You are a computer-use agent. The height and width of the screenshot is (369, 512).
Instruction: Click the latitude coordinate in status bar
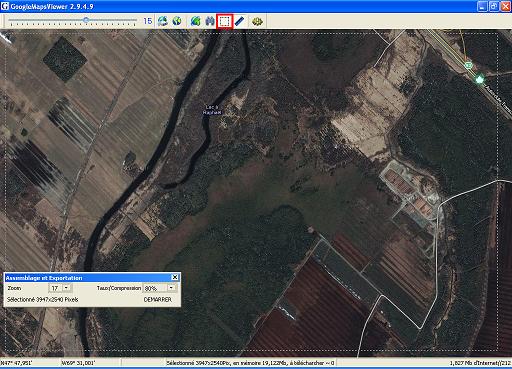click(17, 363)
